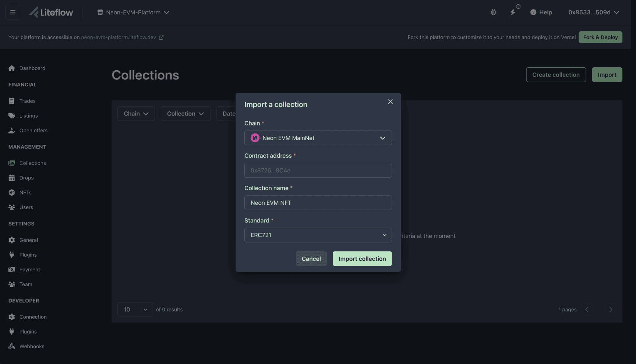636x364 pixels.
Task: Click the Neon EVM chain logo in the dropdown
Action: point(255,138)
